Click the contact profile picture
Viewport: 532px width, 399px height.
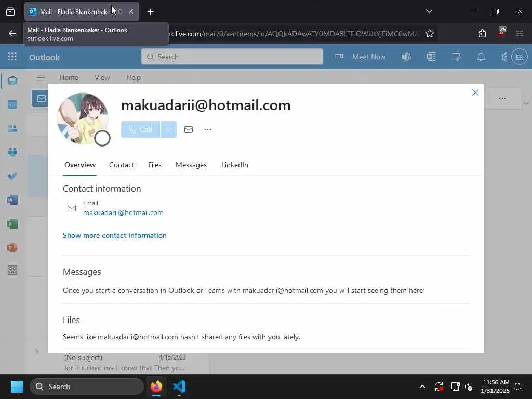coord(83,118)
